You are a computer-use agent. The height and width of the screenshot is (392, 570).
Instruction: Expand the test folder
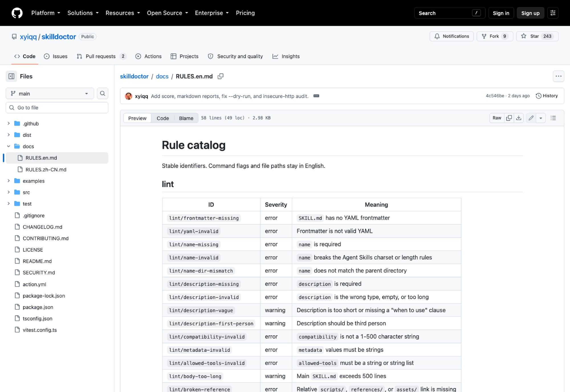[x=9, y=204]
